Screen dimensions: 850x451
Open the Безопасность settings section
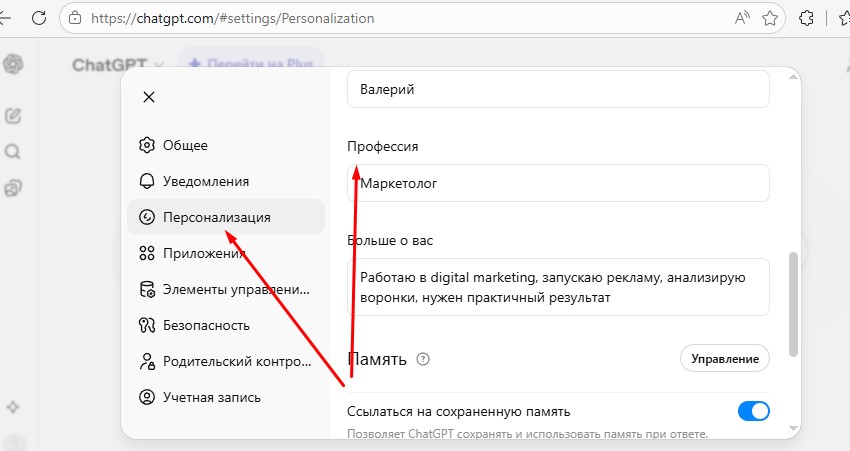tap(226, 325)
